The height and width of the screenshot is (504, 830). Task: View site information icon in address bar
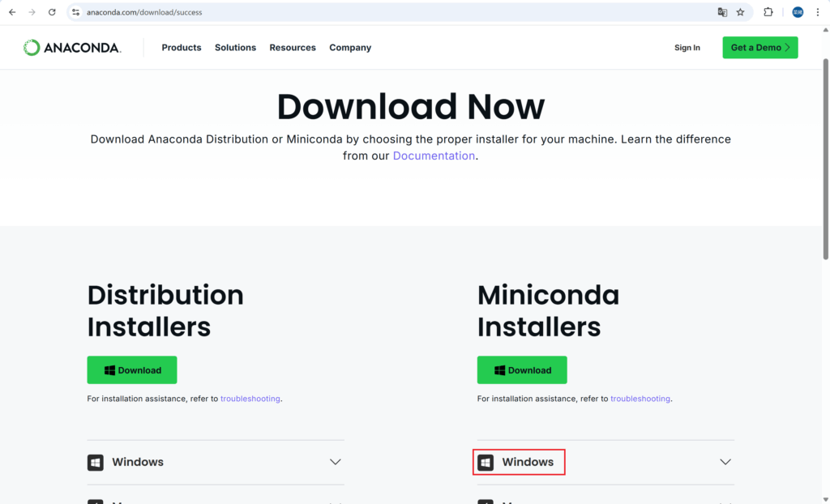coord(75,12)
